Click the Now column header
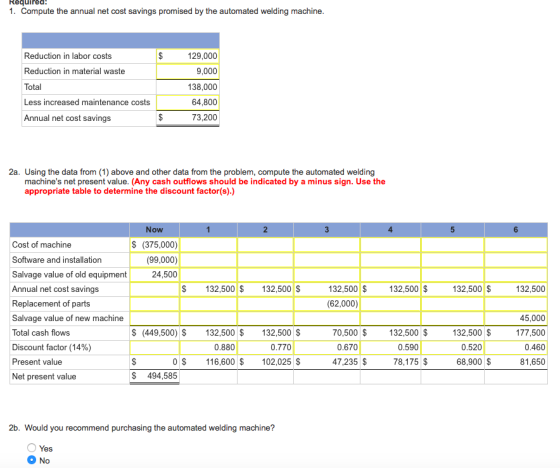560x468 pixels. click(x=154, y=230)
